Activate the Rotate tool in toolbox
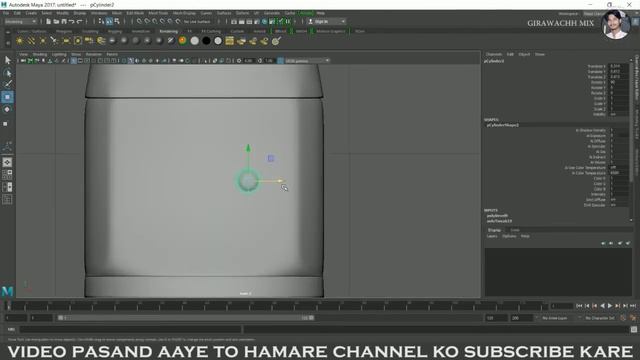This screenshot has height=360, width=640. point(7,109)
